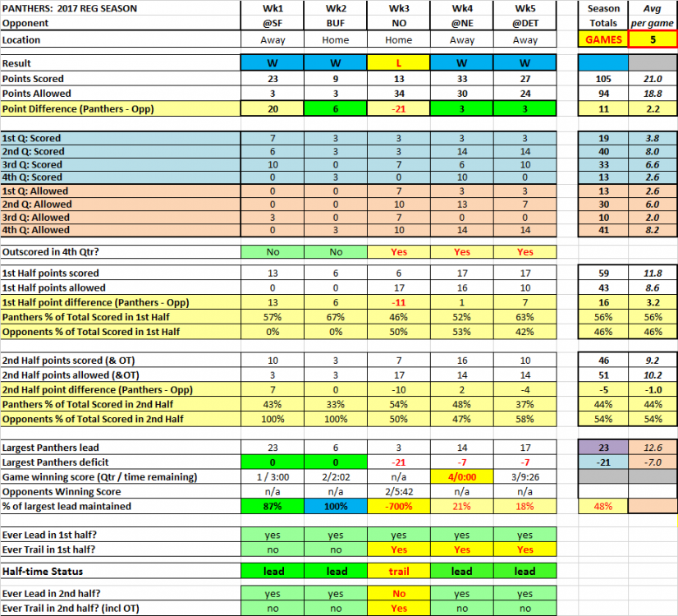This screenshot has width=678, height=616.
Task: Click the Wk3 Opponents Winning Score cell 2/5:42
Action: pyautogui.click(x=398, y=491)
